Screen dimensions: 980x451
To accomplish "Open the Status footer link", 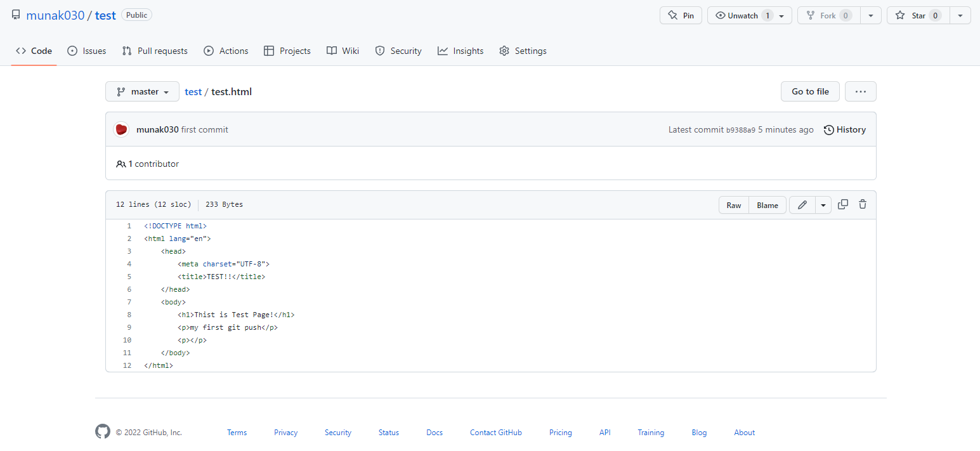I will coord(389,433).
